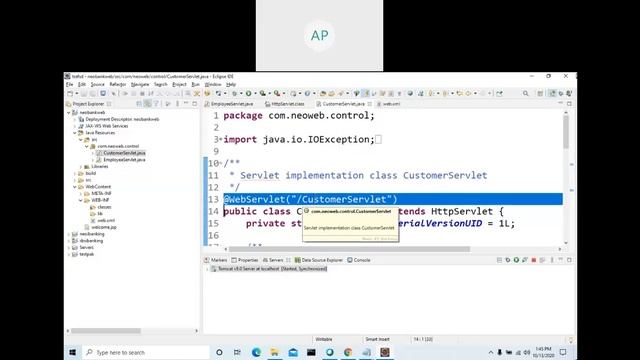
Task: Click the green Run button icon
Action: click(x=248, y=93)
